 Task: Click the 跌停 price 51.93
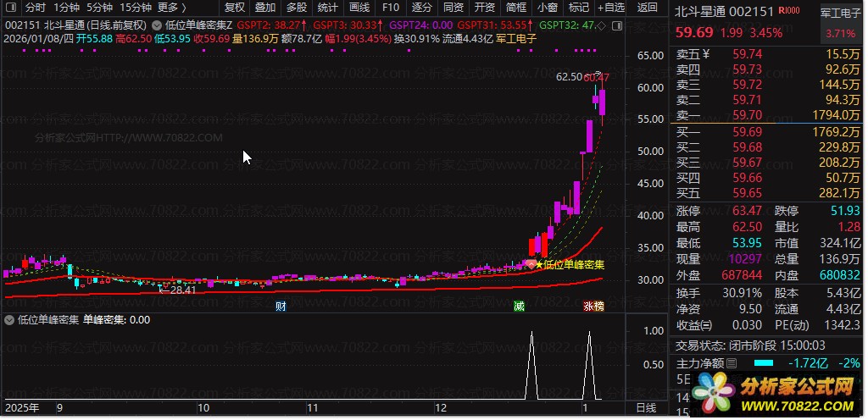coord(846,211)
